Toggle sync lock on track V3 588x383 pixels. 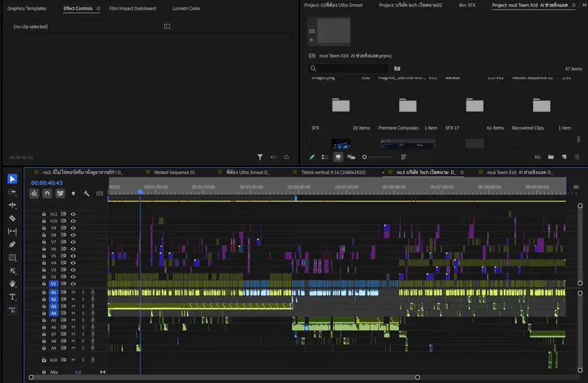(63, 270)
